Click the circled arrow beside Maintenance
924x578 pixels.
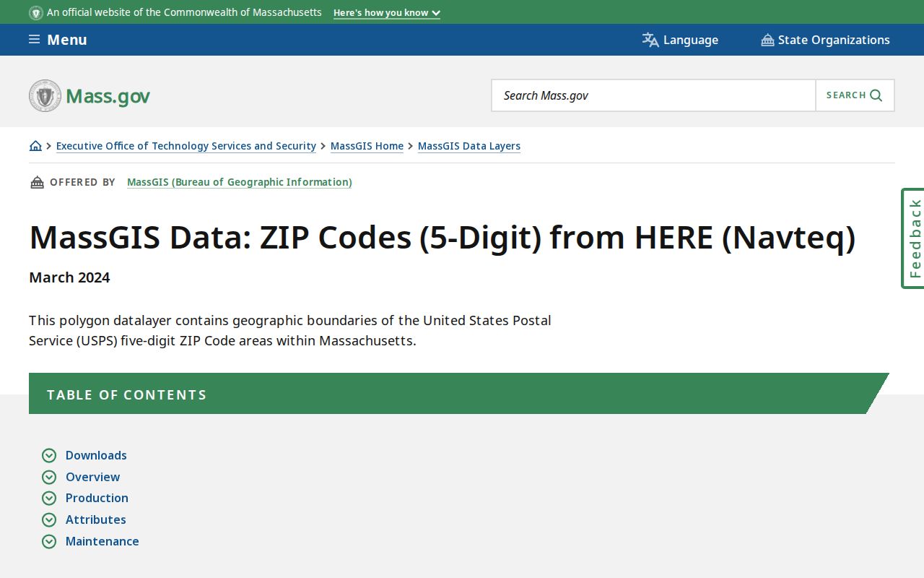pos(49,541)
